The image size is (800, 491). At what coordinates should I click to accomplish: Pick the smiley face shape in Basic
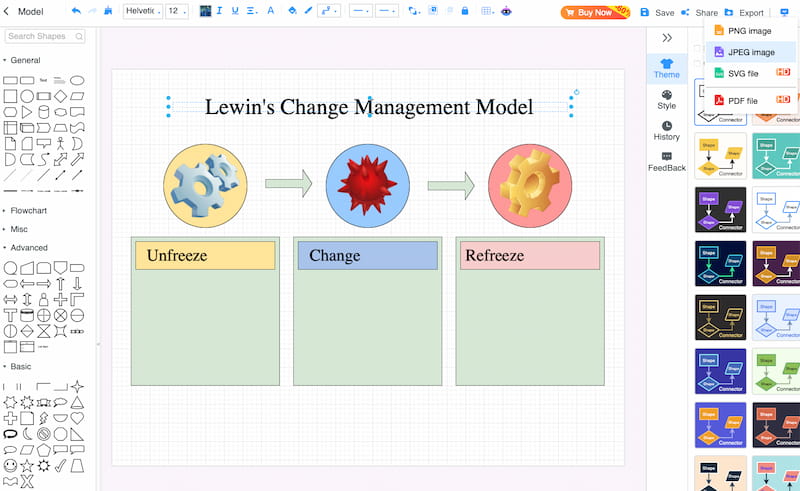(x=10, y=465)
